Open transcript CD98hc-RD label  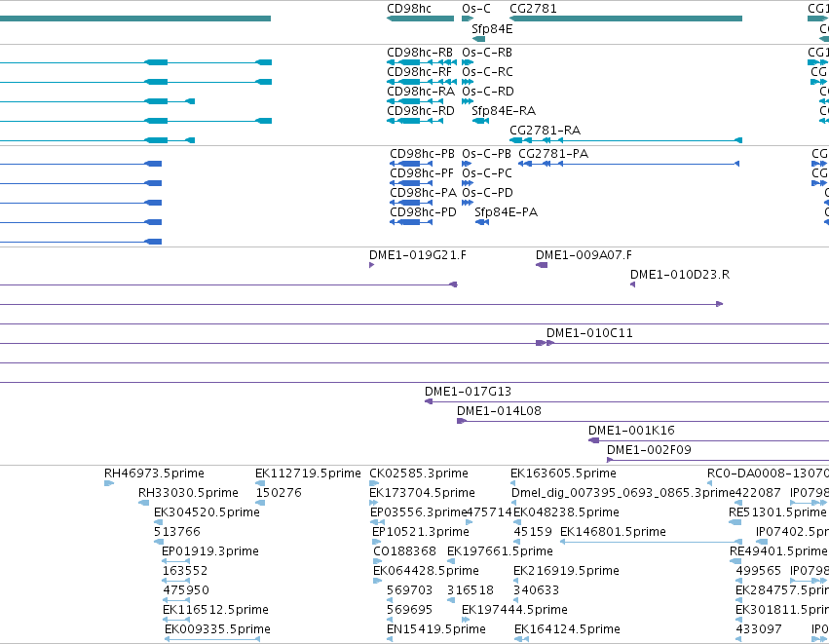420,111
